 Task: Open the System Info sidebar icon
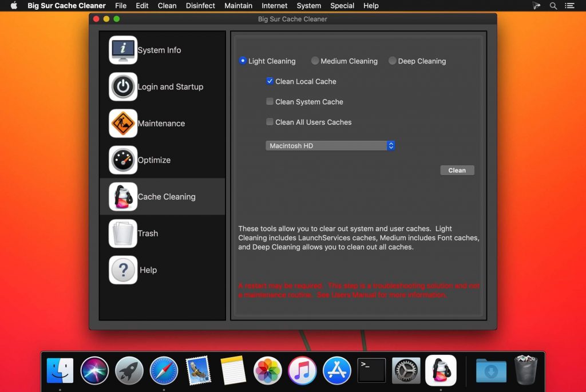point(123,50)
